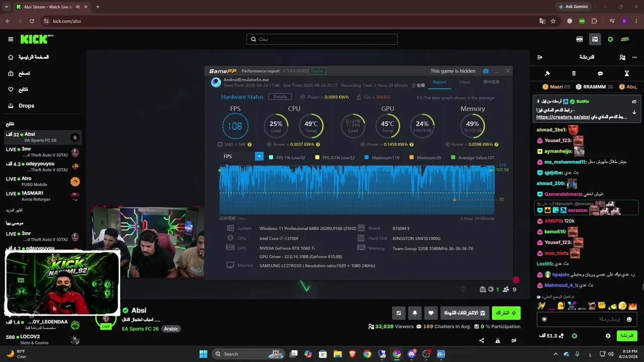Collapse the chat panel with arrow icon
The image size is (644, 362).
point(540,57)
